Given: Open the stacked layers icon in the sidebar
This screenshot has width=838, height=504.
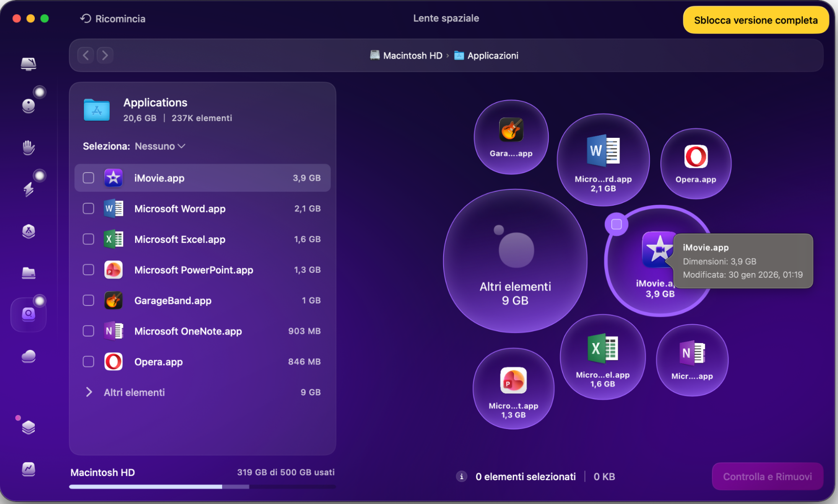Looking at the screenshot, I should [29, 427].
